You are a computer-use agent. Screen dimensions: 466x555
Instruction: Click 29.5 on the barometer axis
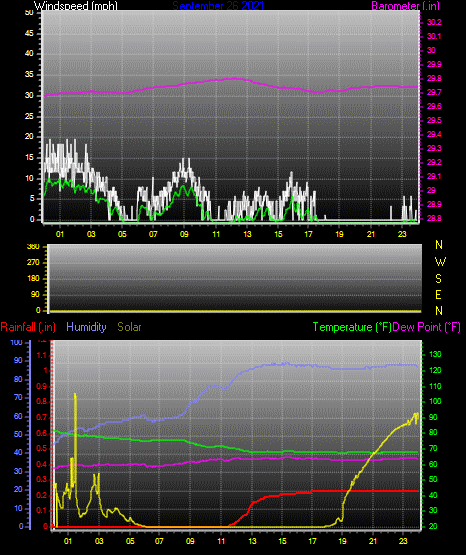(x=434, y=120)
